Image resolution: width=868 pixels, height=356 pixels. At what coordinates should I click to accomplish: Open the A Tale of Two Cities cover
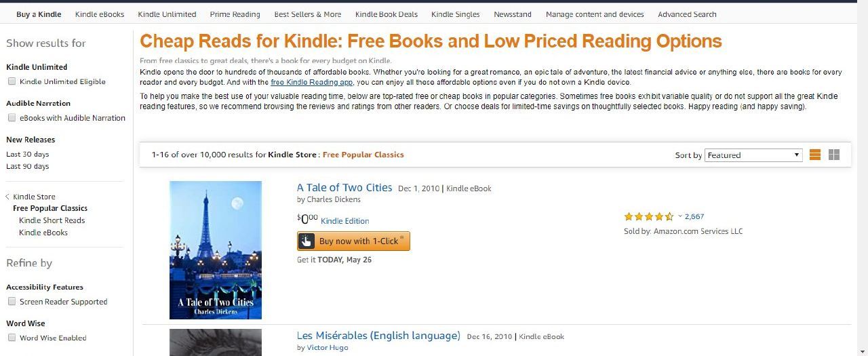click(x=216, y=250)
